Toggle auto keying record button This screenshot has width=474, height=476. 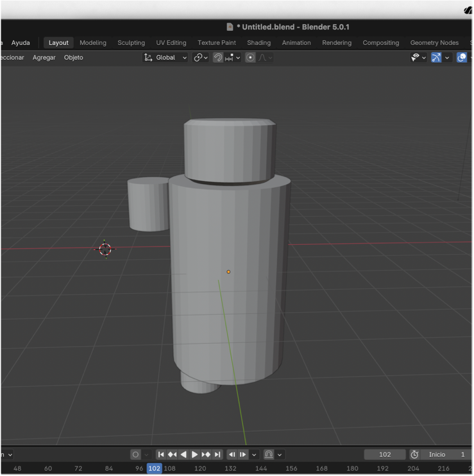135,454
